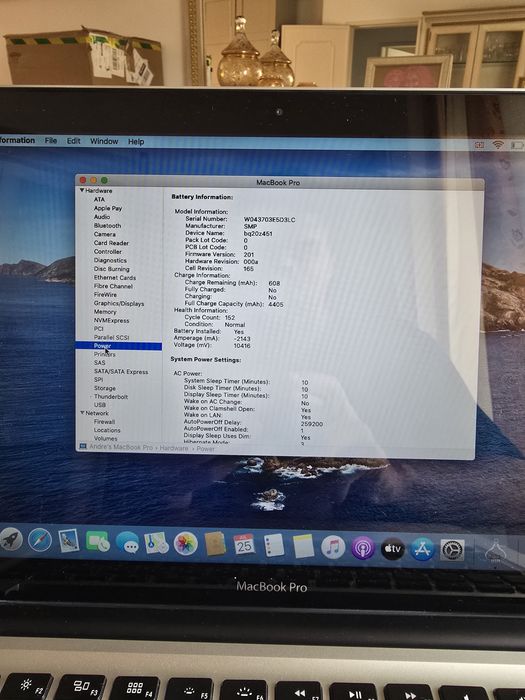The height and width of the screenshot is (700, 525).
Task: Click the Wi-Fi status icon
Action: [498, 145]
